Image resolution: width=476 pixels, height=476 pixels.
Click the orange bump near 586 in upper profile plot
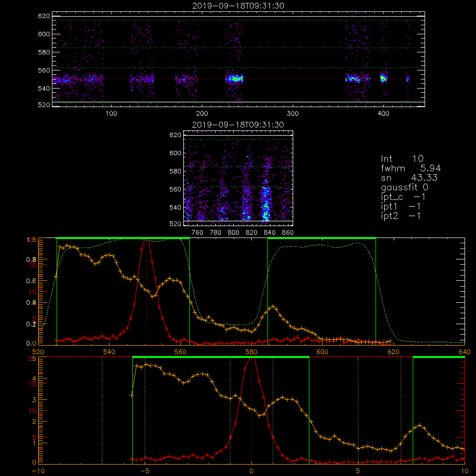tap(273, 307)
